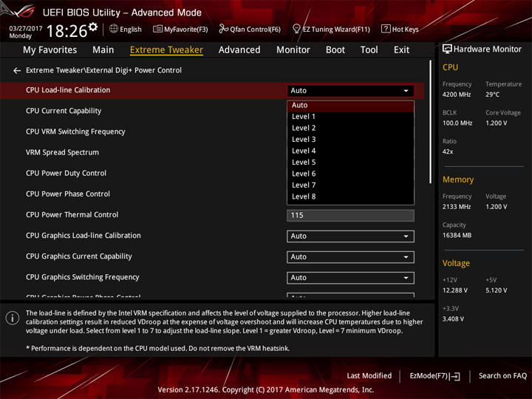This screenshot has width=532, height=399.
Task: Click memory capacity value 16384 MB
Action: 457,236
